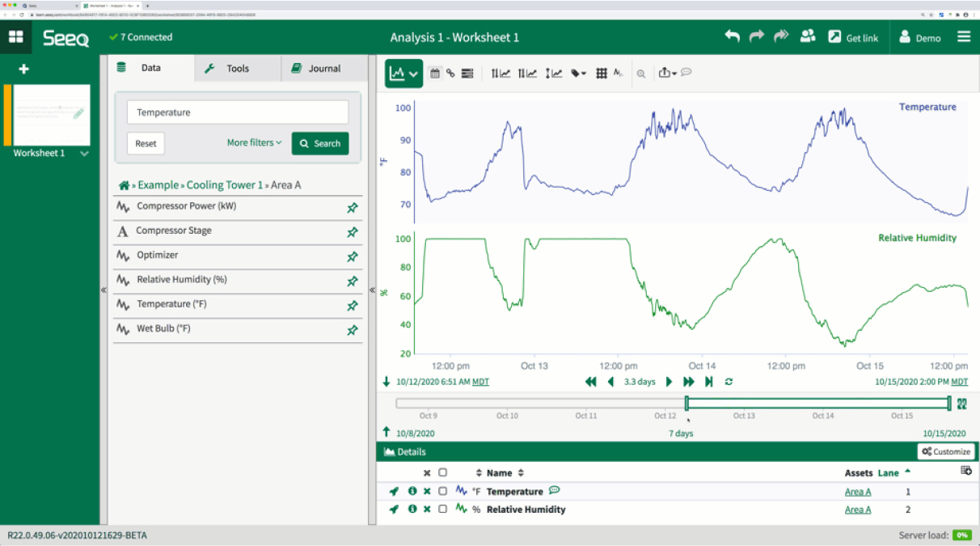Zoom to Temperature signal rocket icon
Image resolution: width=980 pixels, height=546 pixels.
(394, 491)
